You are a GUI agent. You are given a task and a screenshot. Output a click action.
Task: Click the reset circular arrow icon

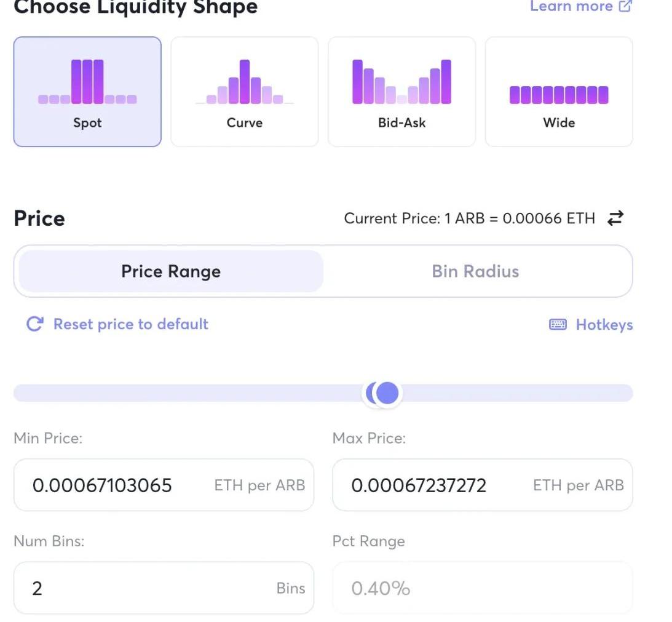35,324
